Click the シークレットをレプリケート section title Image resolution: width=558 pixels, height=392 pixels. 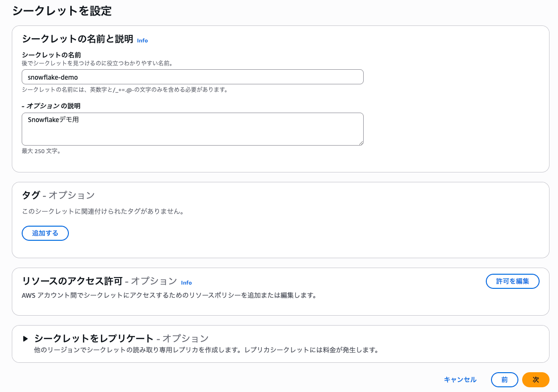(94, 338)
